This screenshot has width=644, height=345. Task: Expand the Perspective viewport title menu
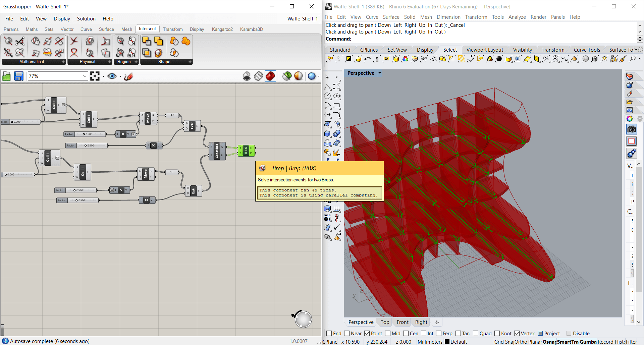coord(380,73)
